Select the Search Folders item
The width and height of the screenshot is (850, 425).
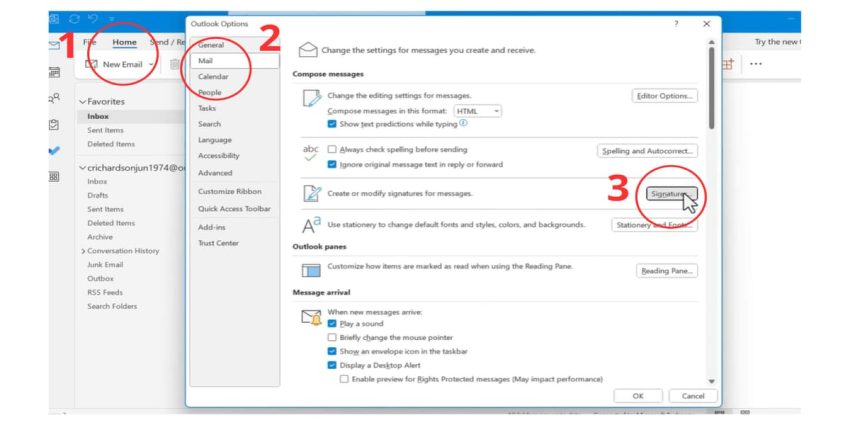pos(112,306)
